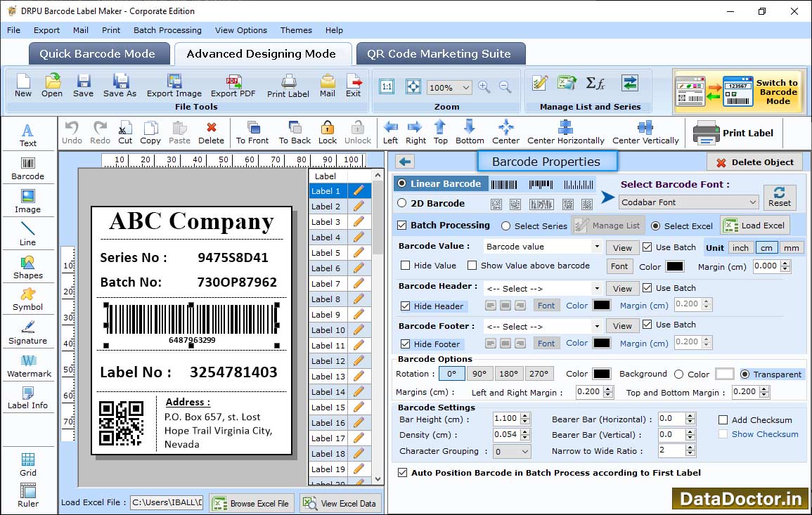Open the View Options menu
Screen dimensions: 812x515
click(241, 30)
